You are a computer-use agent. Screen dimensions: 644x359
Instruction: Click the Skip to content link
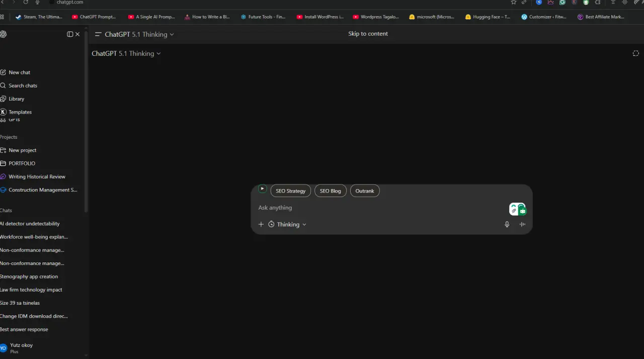point(368,34)
